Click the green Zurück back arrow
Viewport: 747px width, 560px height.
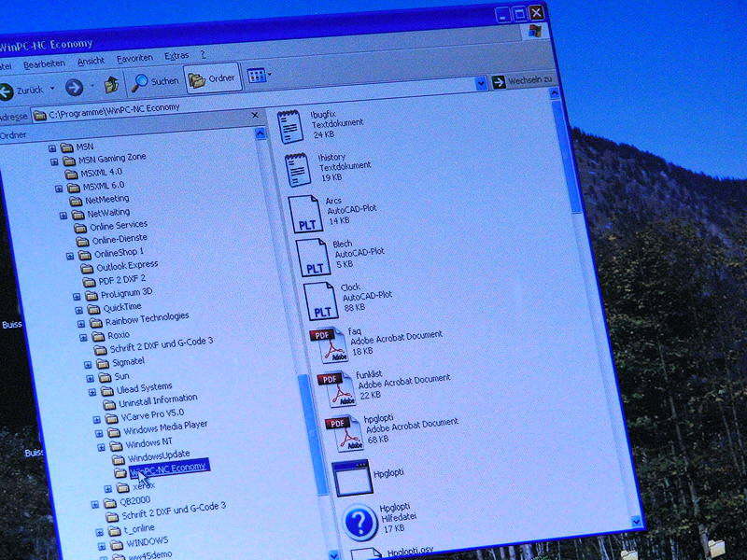pyautogui.click(x=6, y=91)
